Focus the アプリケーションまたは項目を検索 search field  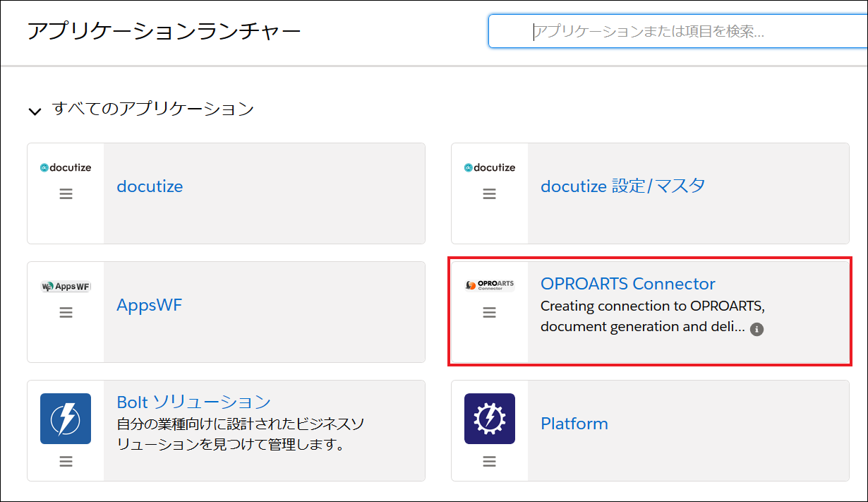tap(677, 31)
